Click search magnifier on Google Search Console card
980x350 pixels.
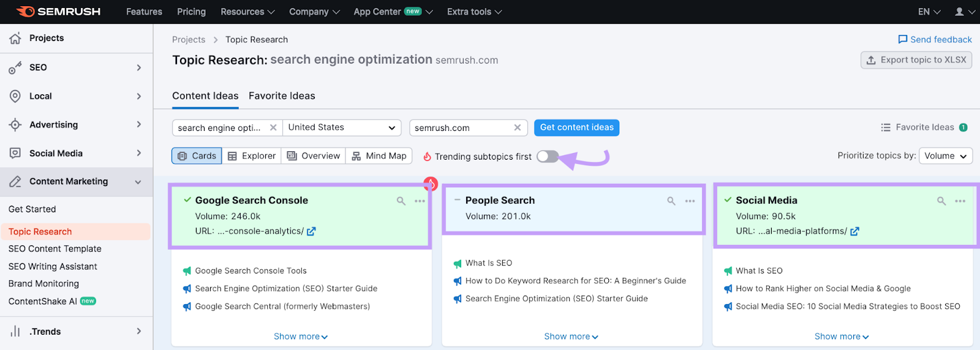[401, 201]
